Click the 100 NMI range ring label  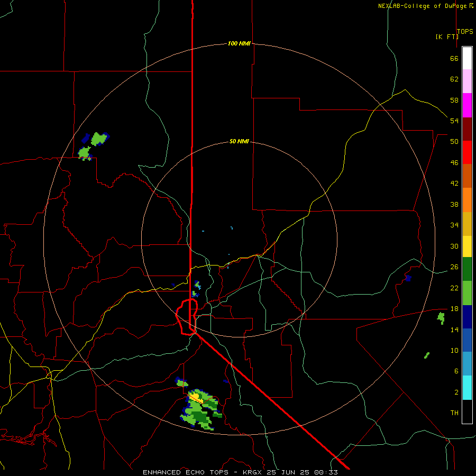[239, 43]
